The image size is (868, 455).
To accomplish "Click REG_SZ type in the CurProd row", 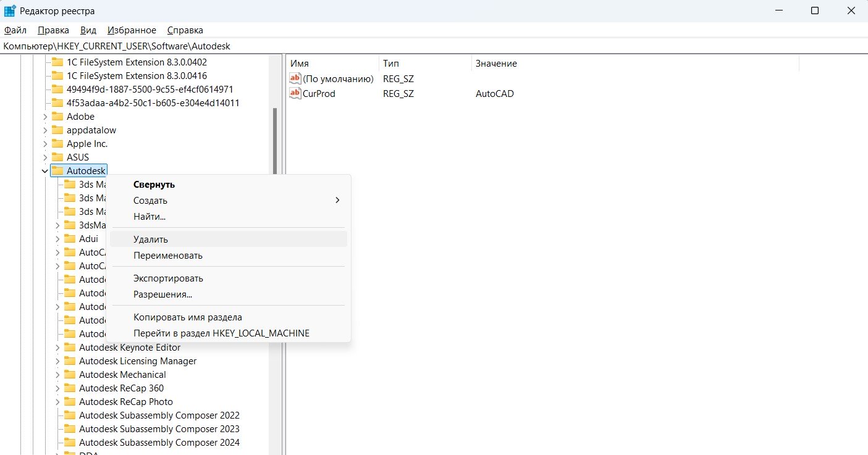I will click(398, 94).
